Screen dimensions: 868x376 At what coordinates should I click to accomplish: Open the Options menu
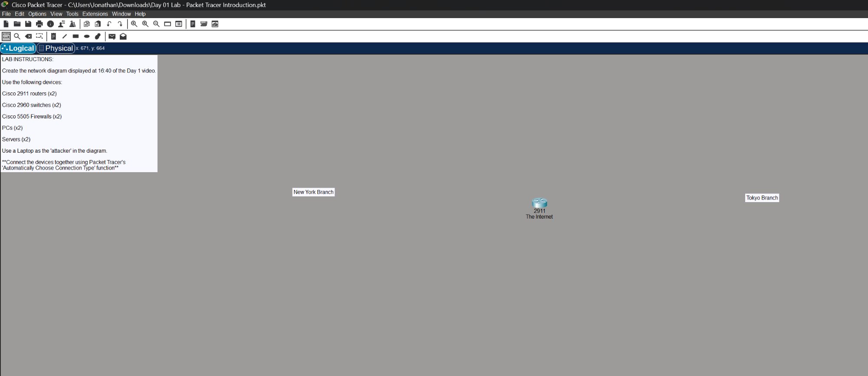click(37, 14)
